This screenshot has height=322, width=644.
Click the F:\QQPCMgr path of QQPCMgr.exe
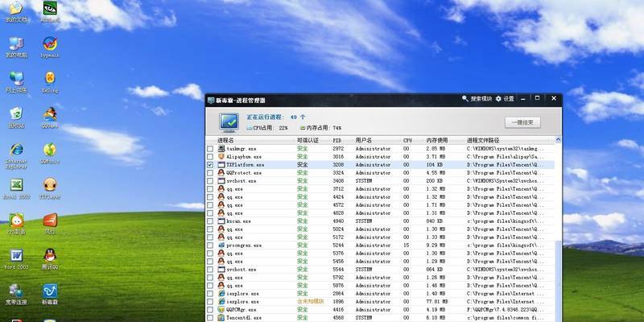(506, 310)
